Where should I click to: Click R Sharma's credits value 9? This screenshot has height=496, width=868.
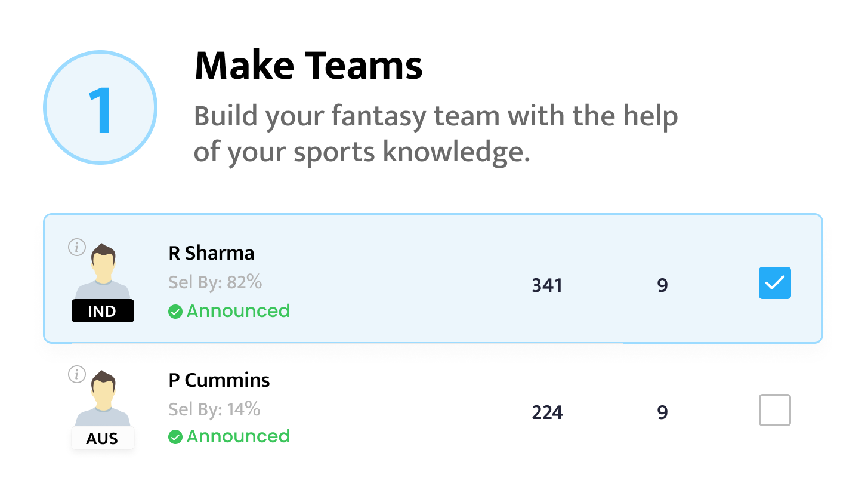[662, 285]
